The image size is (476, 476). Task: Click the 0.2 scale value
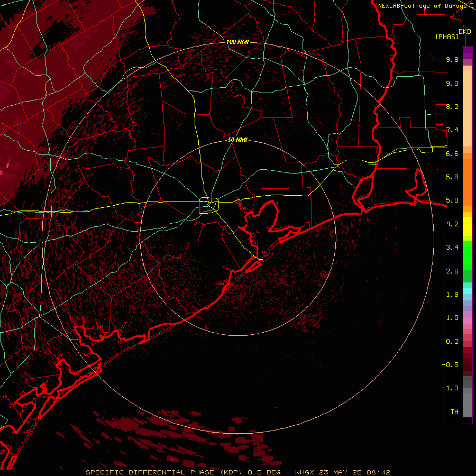[x=452, y=342]
